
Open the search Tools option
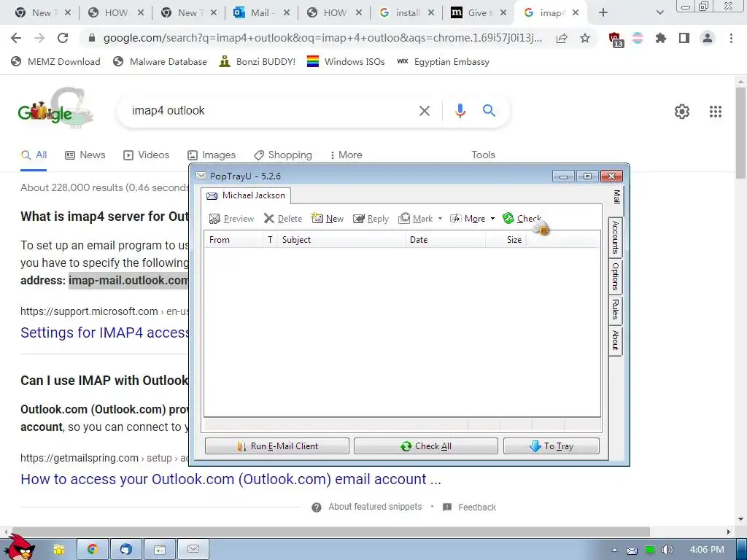pos(483,155)
